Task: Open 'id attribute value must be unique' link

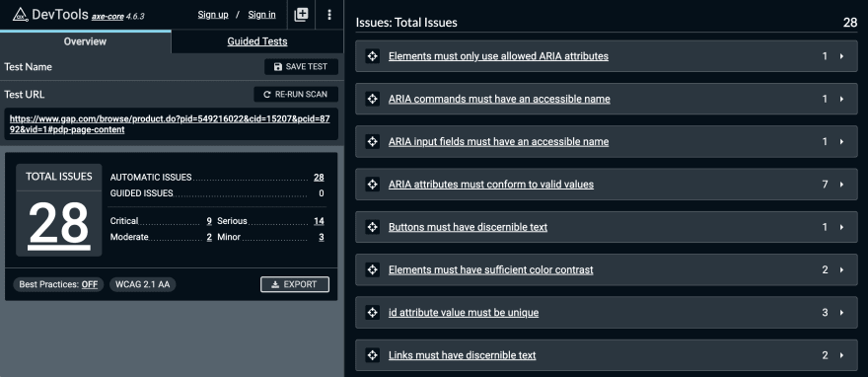Action: [464, 312]
